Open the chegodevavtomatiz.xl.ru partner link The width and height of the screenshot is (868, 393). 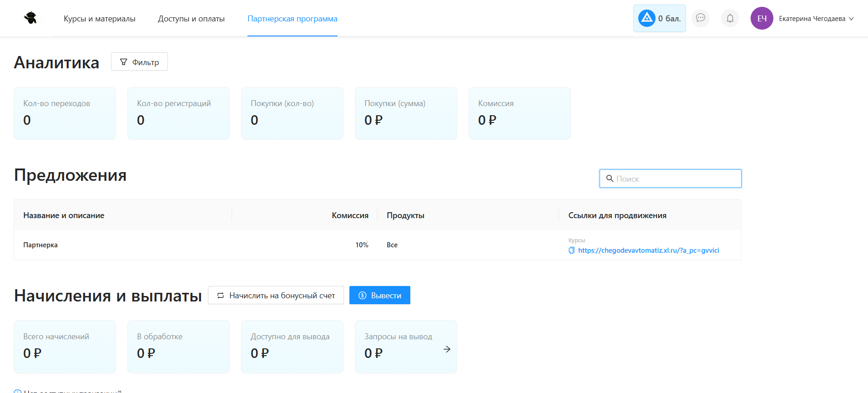(648, 250)
